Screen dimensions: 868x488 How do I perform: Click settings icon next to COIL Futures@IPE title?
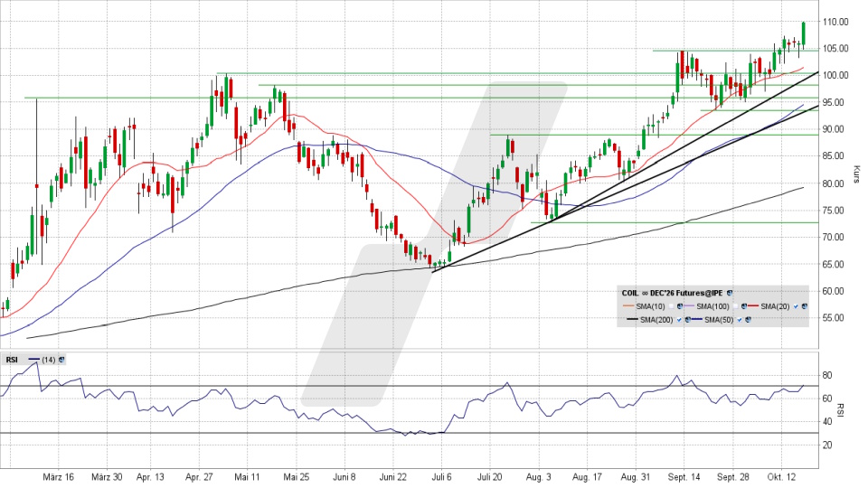[730, 293]
